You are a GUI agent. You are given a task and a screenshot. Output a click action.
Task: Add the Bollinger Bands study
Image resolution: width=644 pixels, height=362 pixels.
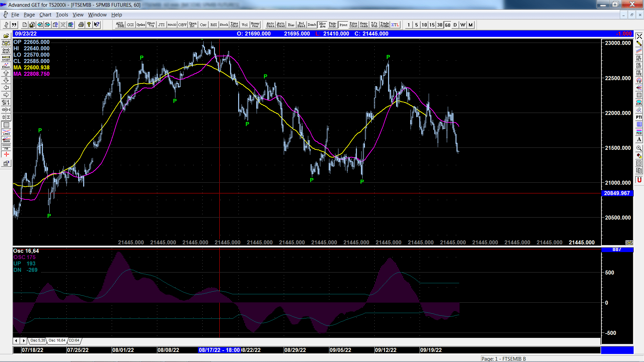[302, 25]
